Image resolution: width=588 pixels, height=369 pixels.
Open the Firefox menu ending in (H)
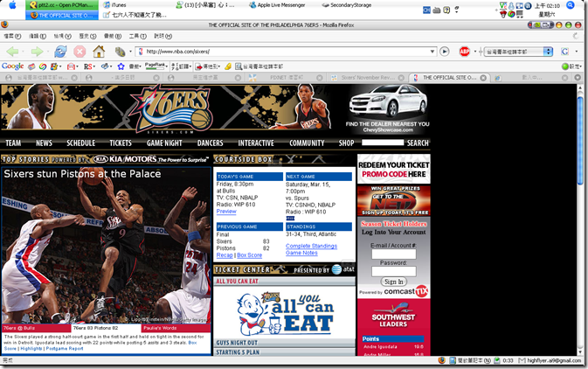pos(163,36)
